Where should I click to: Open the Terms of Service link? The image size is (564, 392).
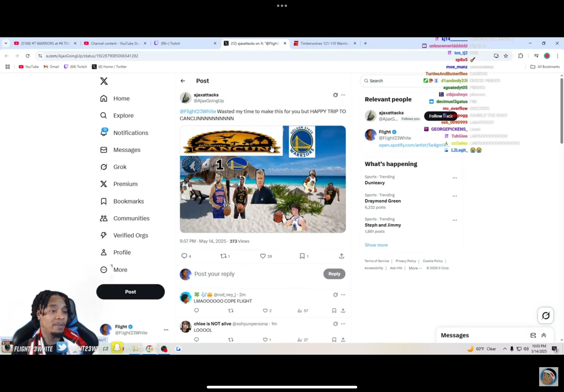[377, 261]
